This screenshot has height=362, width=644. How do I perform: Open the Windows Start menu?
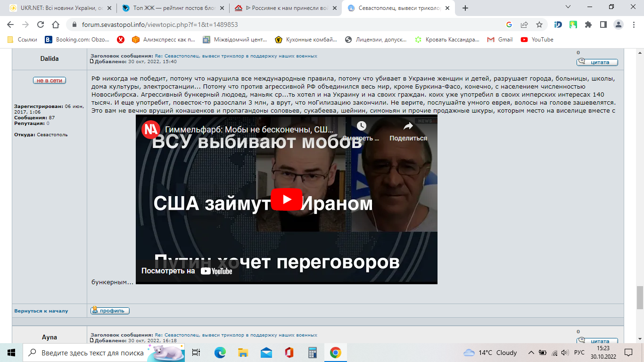11,352
